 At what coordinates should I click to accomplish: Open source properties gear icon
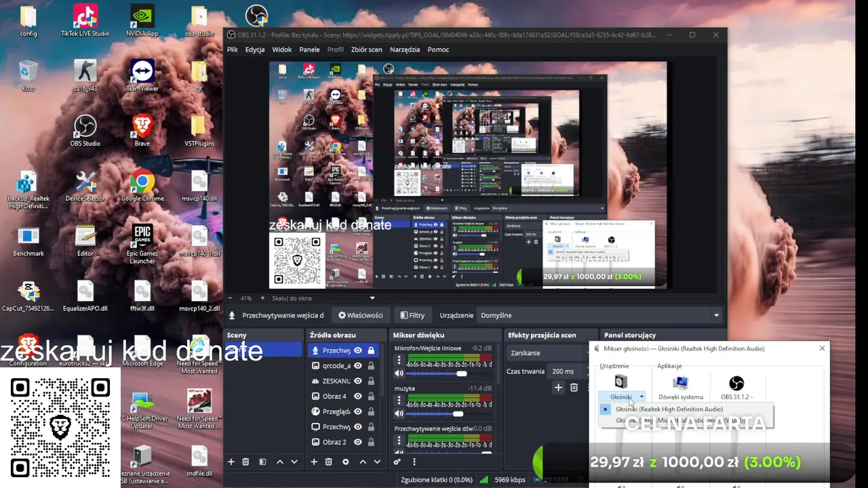[346, 462]
